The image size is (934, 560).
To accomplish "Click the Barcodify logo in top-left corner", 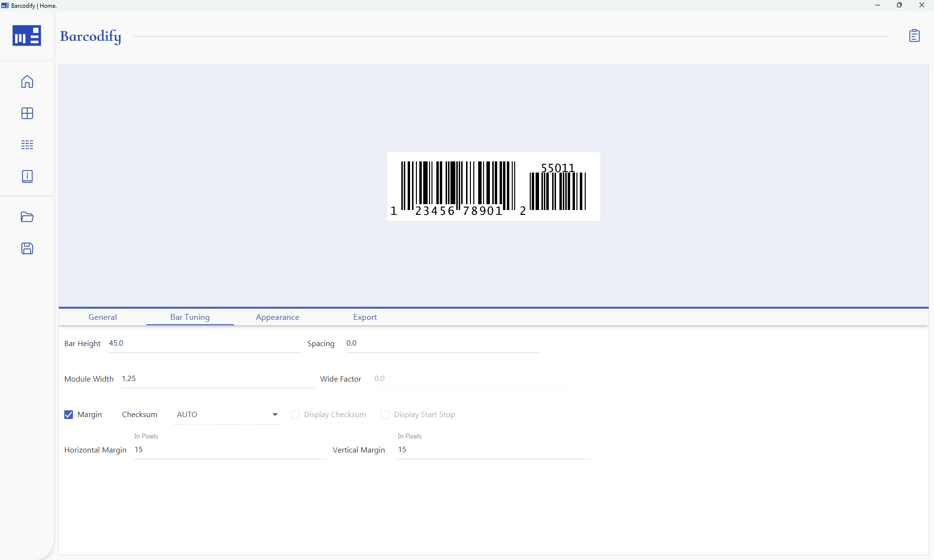I will [x=27, y=35].
